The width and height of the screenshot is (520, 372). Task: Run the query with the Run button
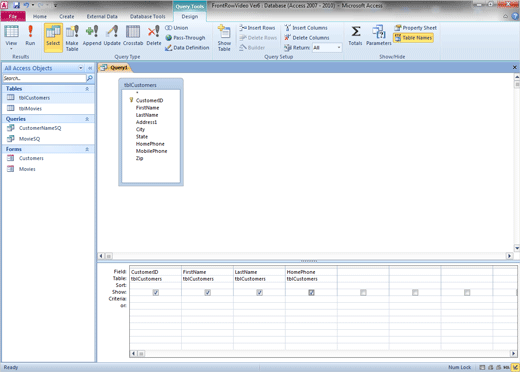30,35
